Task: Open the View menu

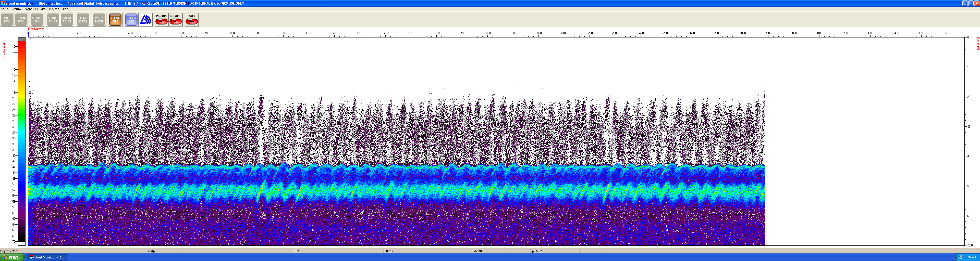Action: (x=43, y=9)
